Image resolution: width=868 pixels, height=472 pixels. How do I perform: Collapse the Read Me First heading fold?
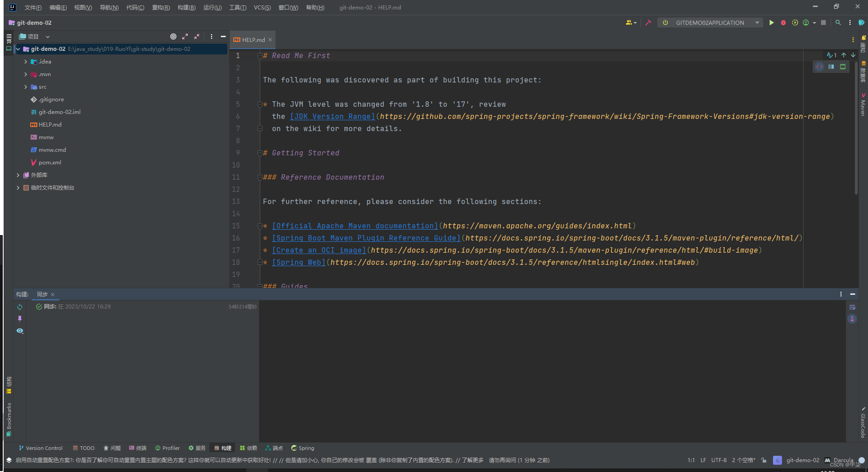pos(260,56)
